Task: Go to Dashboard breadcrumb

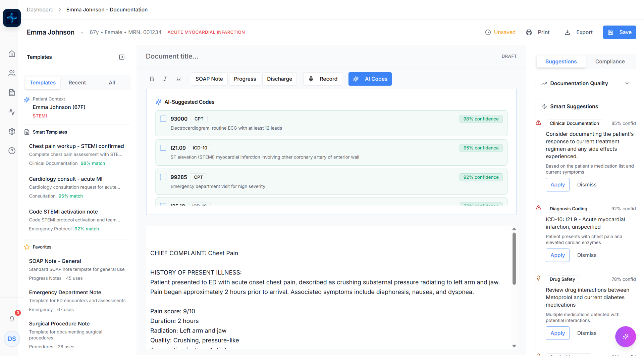Action: click(x=40, y=10)
